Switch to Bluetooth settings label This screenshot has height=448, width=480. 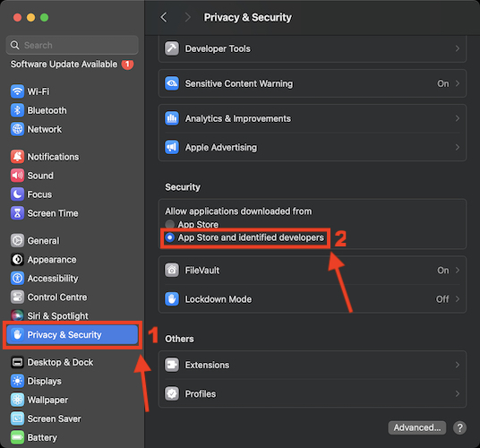tap(47, 110)
